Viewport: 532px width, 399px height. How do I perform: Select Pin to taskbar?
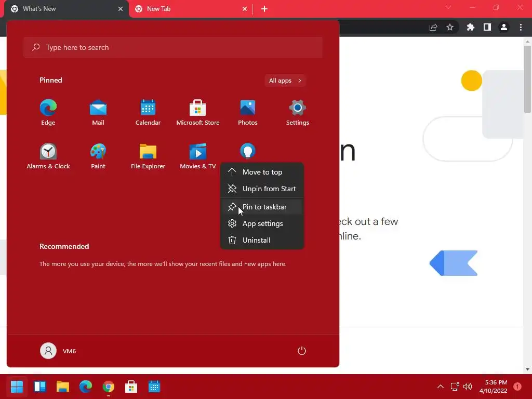[x=262, y=207]
